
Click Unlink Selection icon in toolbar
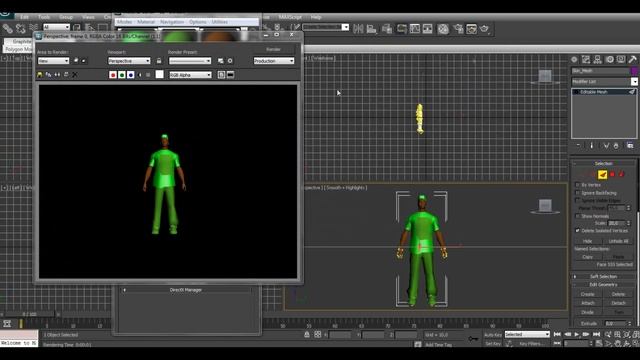pyautogui.click(x=20, y=28)
